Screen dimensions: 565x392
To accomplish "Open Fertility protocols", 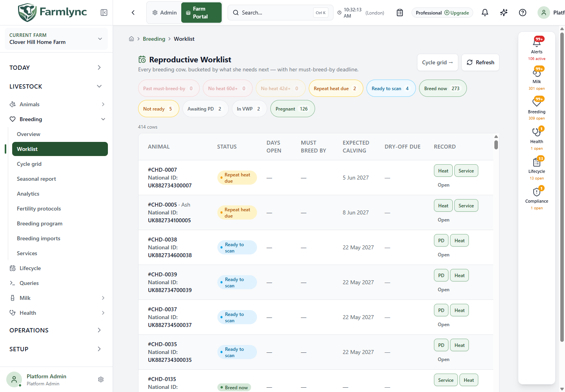I will (x=60, y=209).
